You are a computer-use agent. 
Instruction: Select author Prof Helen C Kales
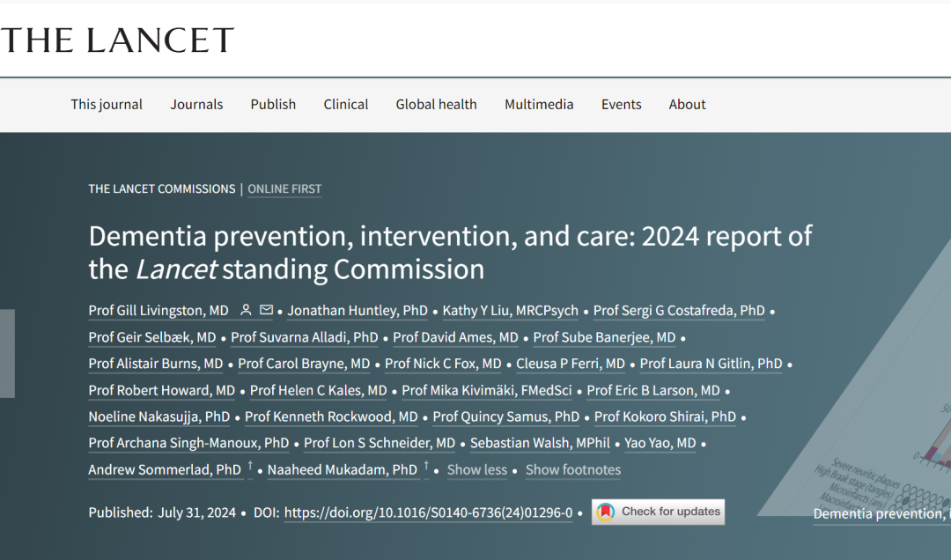click(319, 390)
